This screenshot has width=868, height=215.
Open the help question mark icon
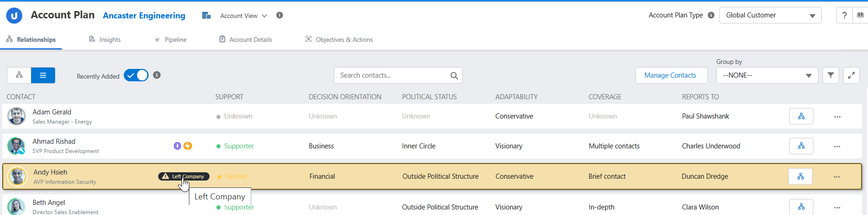click(845, 15)
